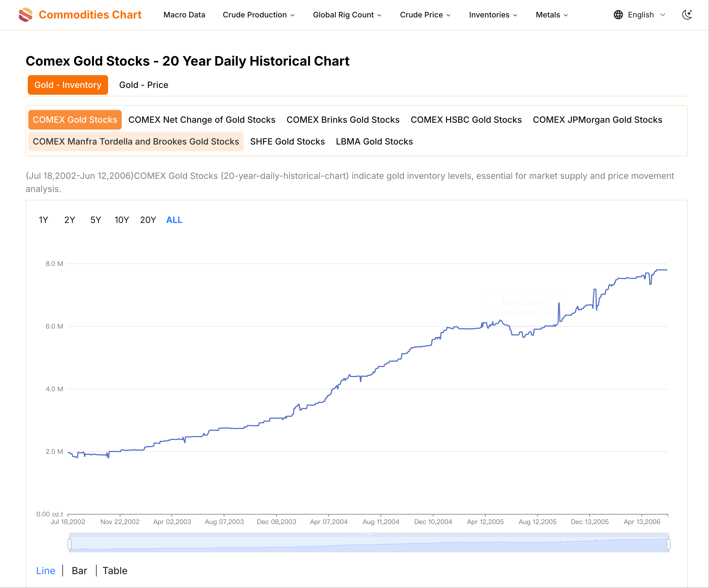Open COMEX HSBC Gold Stocks

[x=466, y=120]
